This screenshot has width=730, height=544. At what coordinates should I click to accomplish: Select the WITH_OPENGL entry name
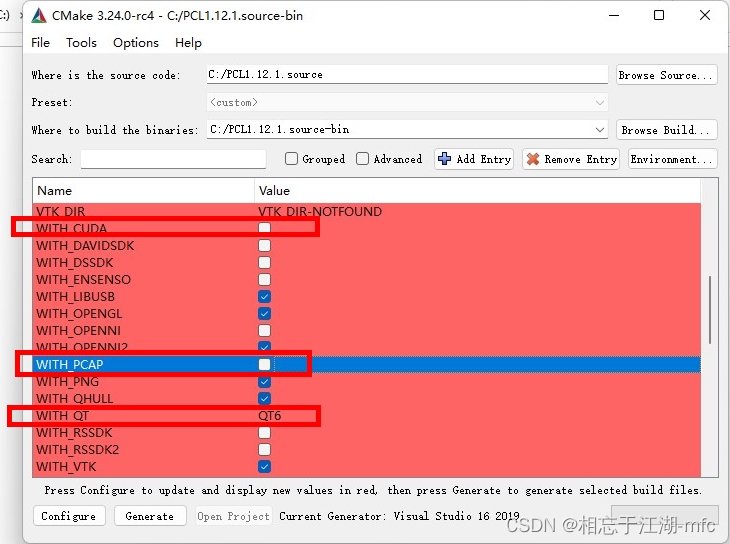click(79, 313)
